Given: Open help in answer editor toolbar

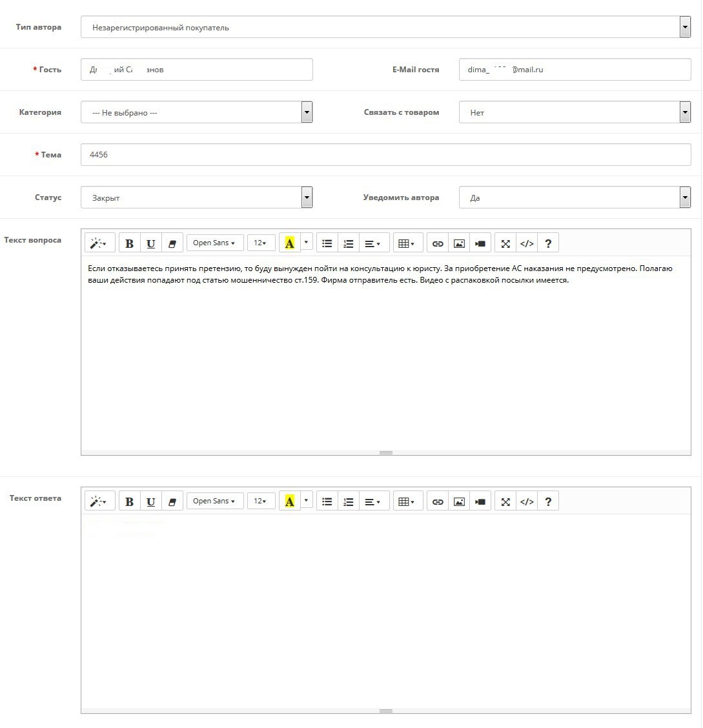Looking at the screenshot, I should (x=548, y=501).
